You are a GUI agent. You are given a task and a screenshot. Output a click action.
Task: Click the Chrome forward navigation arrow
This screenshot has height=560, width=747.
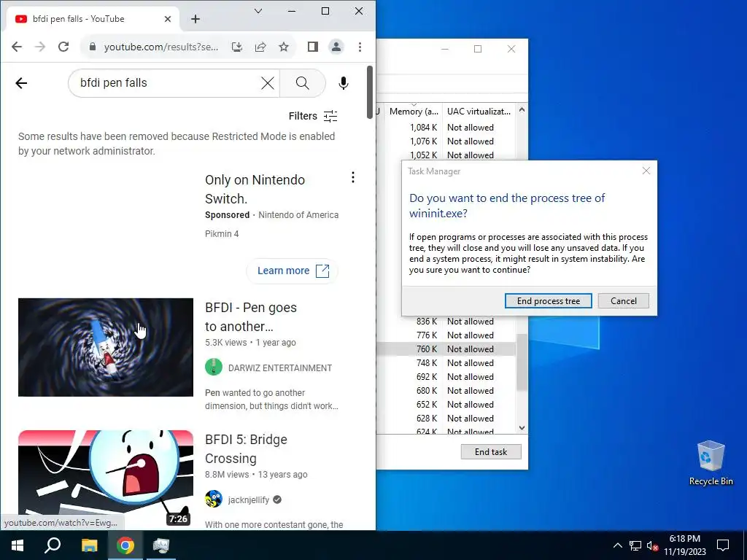(40, 47)
